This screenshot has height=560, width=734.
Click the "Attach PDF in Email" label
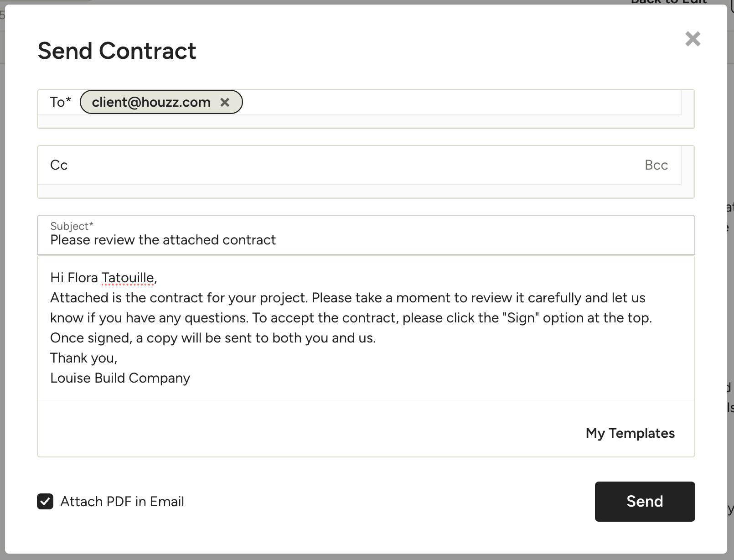coord(122,502)
